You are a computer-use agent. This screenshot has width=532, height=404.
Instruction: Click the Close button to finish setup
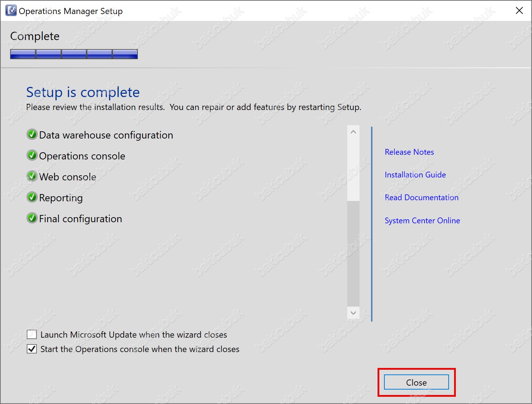point(417,382)
